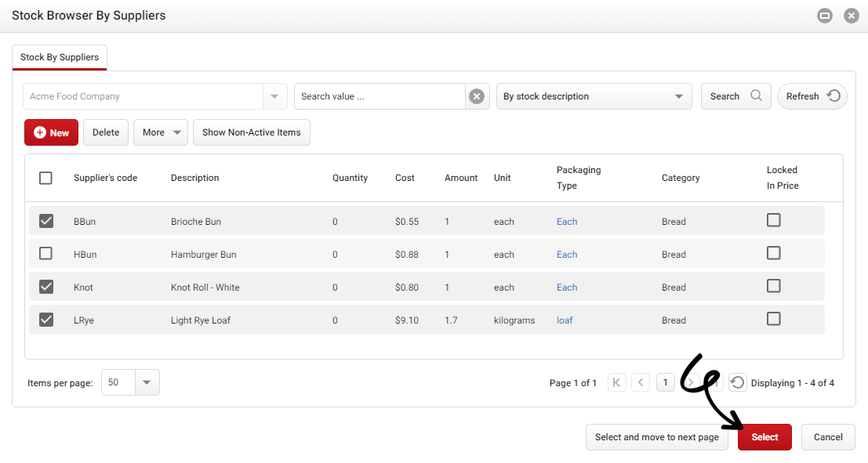Screen dimensions: 868x463
Task: Click the Quantity column header
Action: click(x=350, y=178)
